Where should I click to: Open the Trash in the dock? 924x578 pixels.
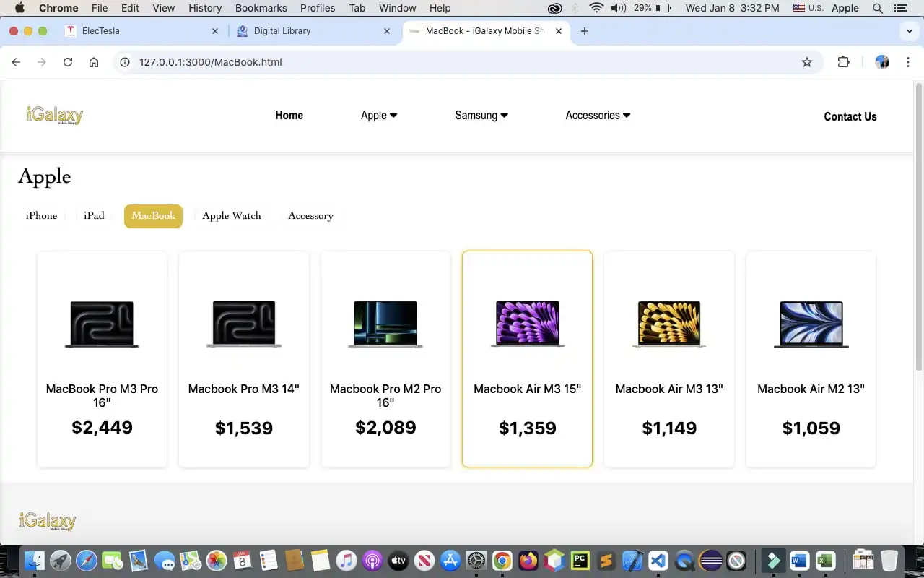coord(889,561)
